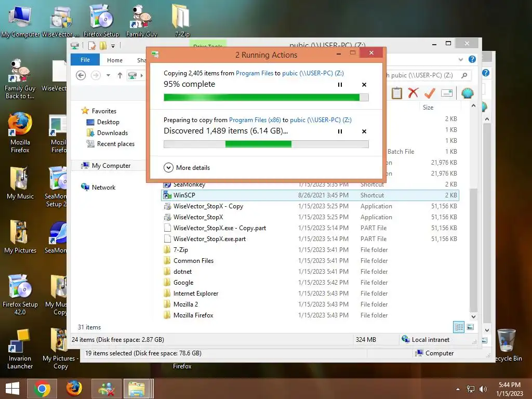Viewport: 532px width, 399px height.
Task: Open Firefox Setup desktop icon
Action: coord(101,21)
